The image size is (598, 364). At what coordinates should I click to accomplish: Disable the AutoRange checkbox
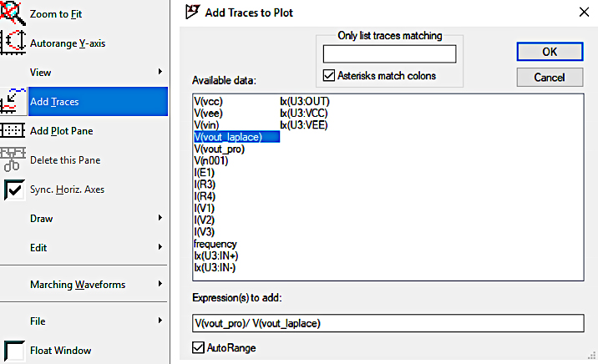pos(198,347)
